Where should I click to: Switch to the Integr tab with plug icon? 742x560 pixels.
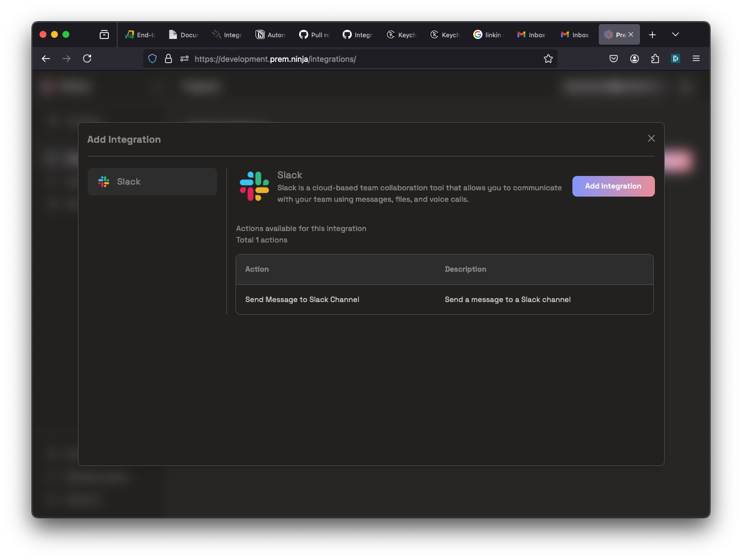227,35
